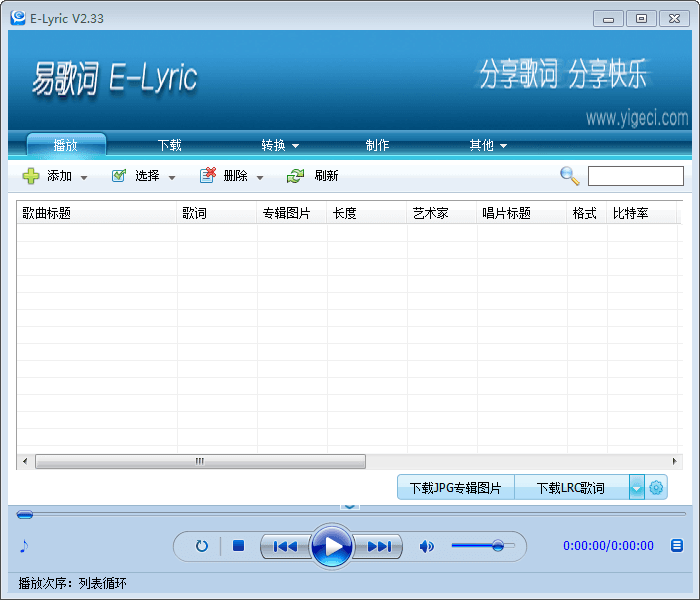This screenshot has height=600, width=700.
Task: Click the Delete icon with red X
Action: click(x=208, y=175)
